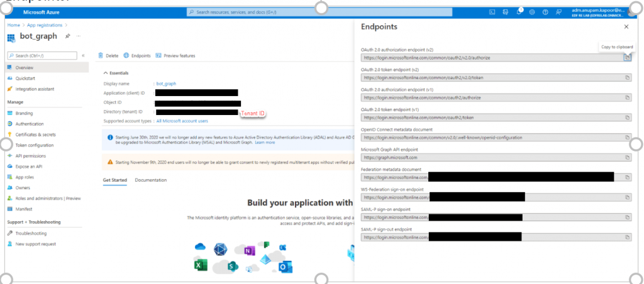Click the Endpoints toolbar button
Screen dimensions: 644x284
pyautogui.click(x=137, y=56)
